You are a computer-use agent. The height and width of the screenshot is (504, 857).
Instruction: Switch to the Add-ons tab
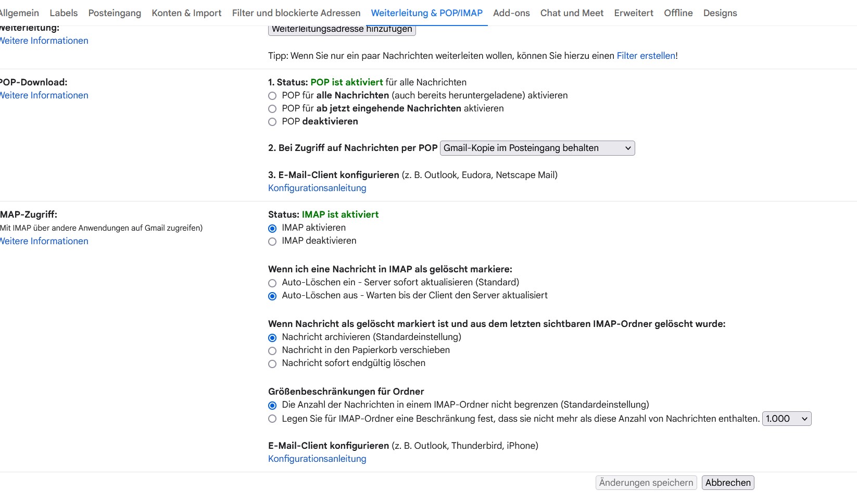pos(511,13)
